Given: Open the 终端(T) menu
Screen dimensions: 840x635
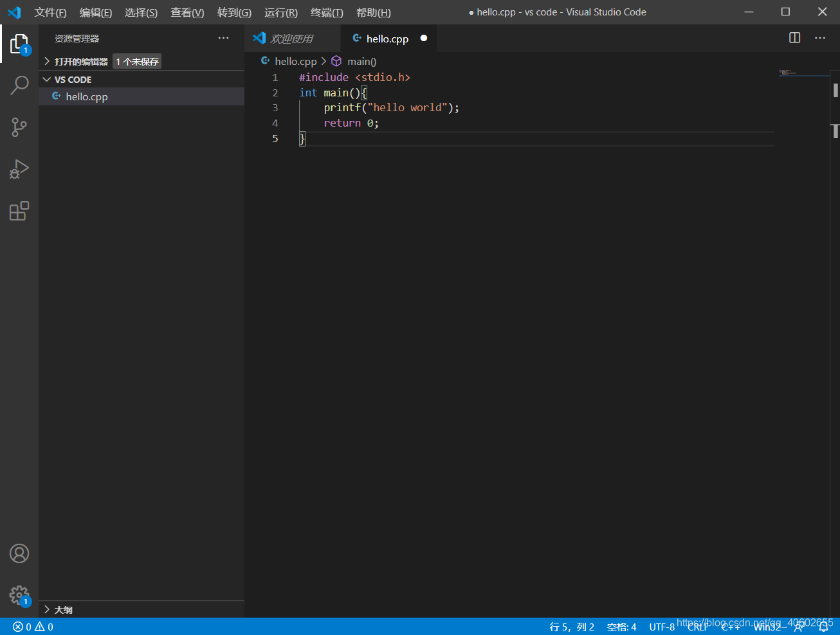Looking at the screenshot, I should pyautogui.click(x=327, y=13).
